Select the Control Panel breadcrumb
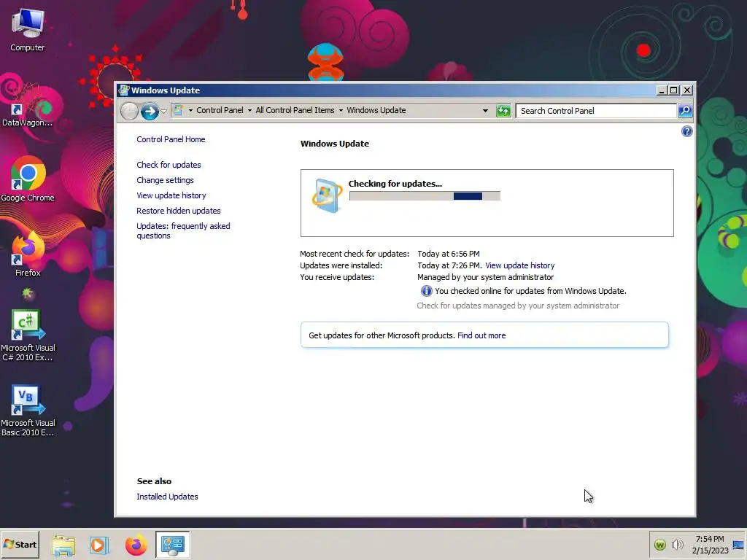747x560 pixels. point(220,110)
